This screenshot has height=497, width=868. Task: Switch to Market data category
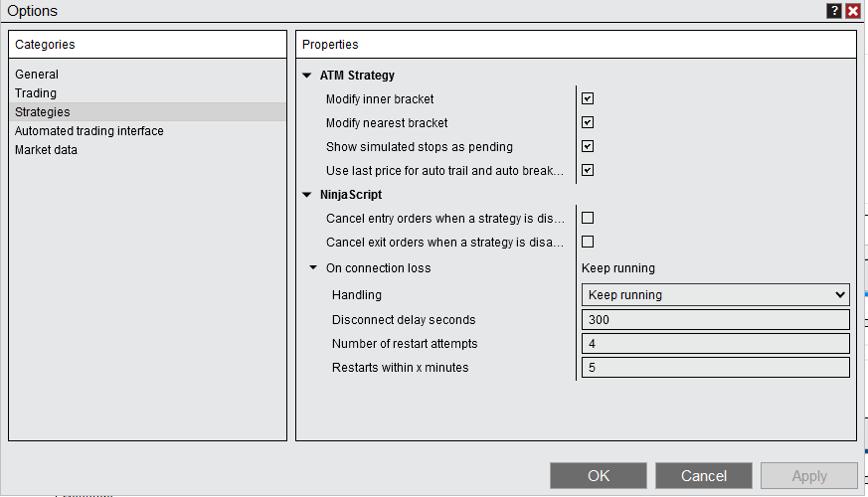46,150
